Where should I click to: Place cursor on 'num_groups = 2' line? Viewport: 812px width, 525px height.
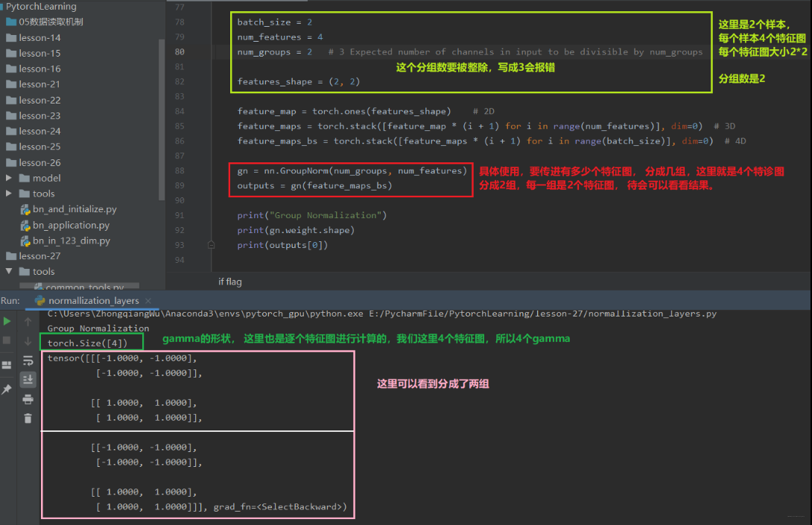(x=274, y=52)
